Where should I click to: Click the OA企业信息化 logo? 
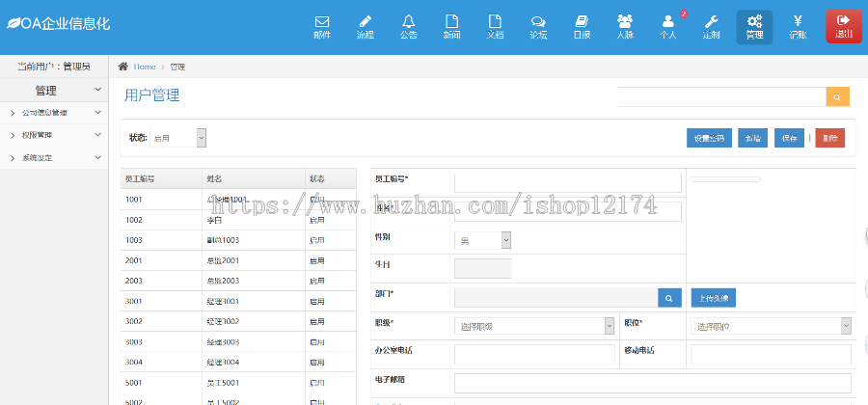[x=59, y=24]
